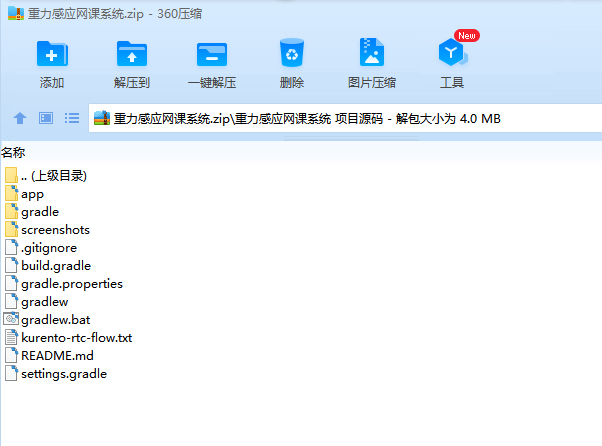Select the 'build.gradle' file name
The height and width of the screenshot is (446, 602).
tap(56, 266)
